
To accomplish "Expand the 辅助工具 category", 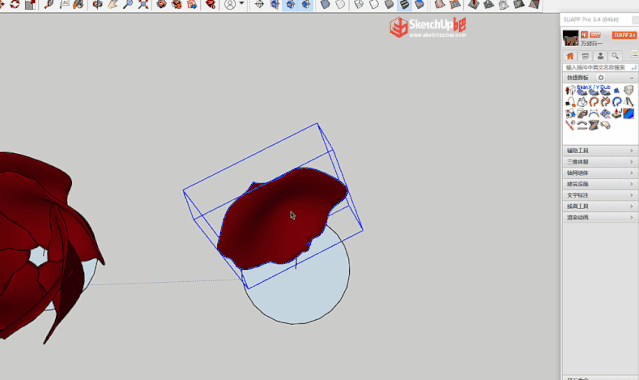I will pos(600,150).
